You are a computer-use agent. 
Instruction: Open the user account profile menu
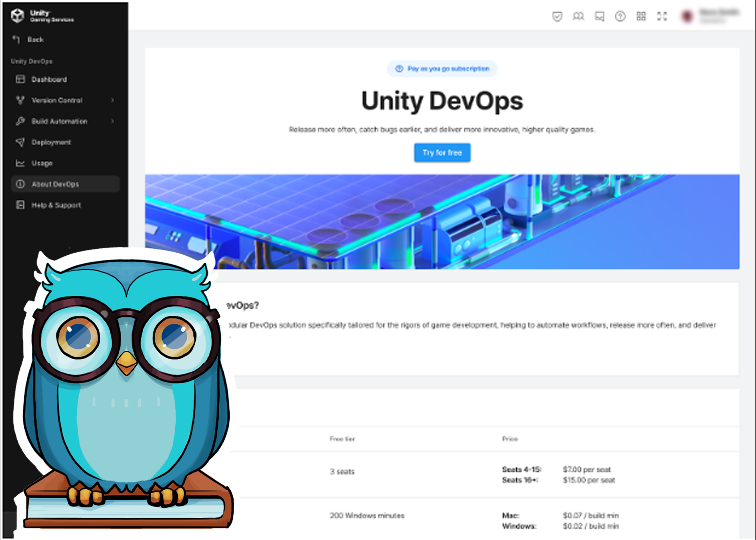pyautogui.click(x=710, y=16)
